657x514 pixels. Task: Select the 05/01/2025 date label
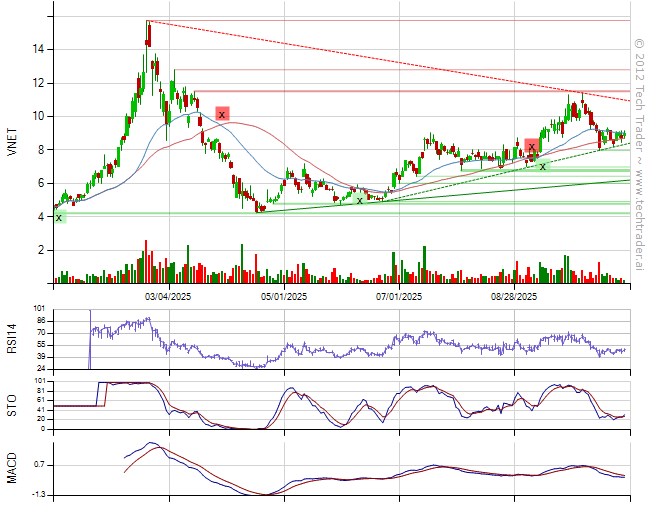tap(284, 297)
